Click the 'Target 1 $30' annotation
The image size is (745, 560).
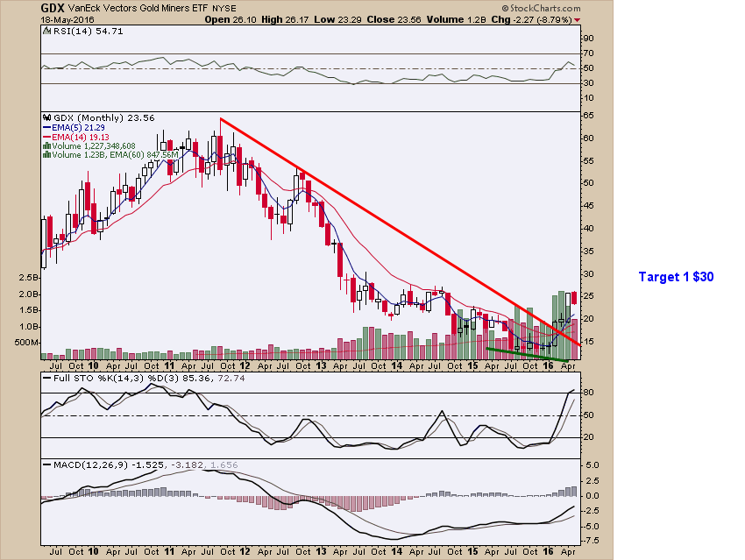676,276
